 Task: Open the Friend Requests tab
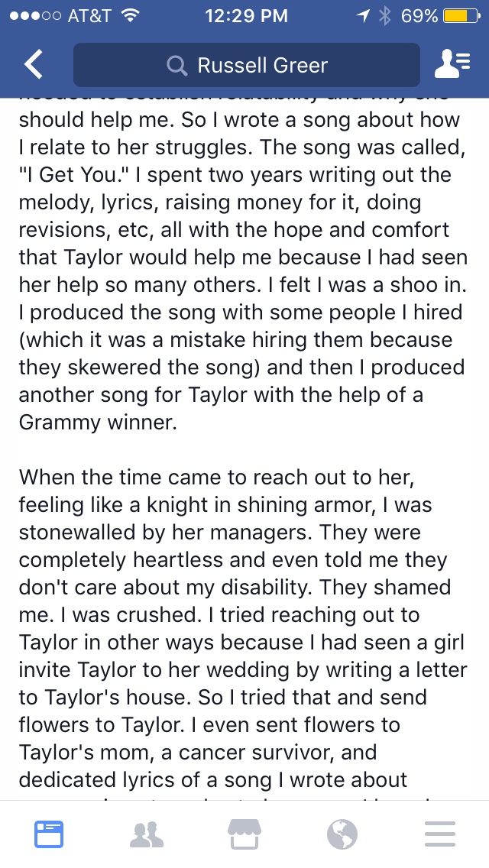pyautogui.click(x=147, y=834)
